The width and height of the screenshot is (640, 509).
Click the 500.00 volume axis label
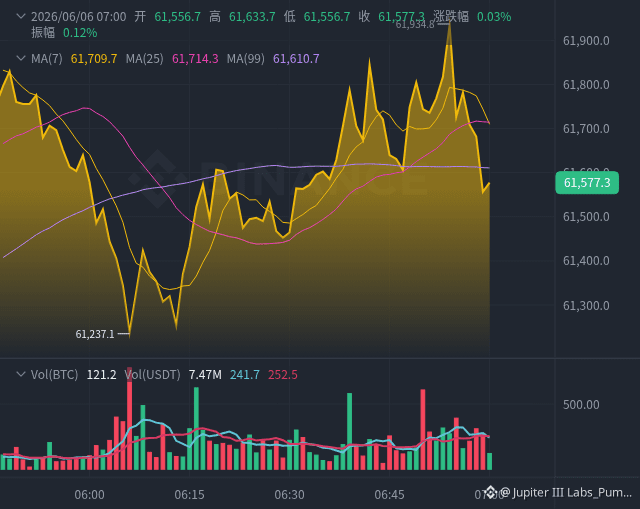coord(581,405)
